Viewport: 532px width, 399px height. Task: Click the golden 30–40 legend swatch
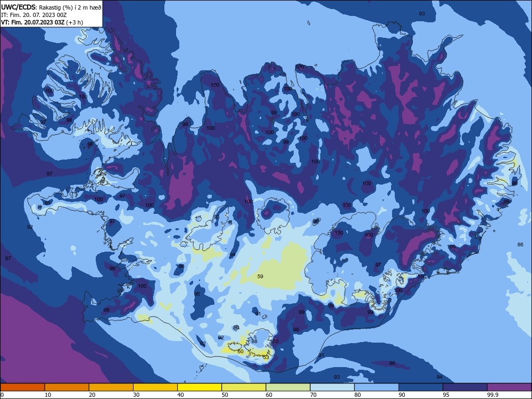pyautogui.click(x=155, y=387)
